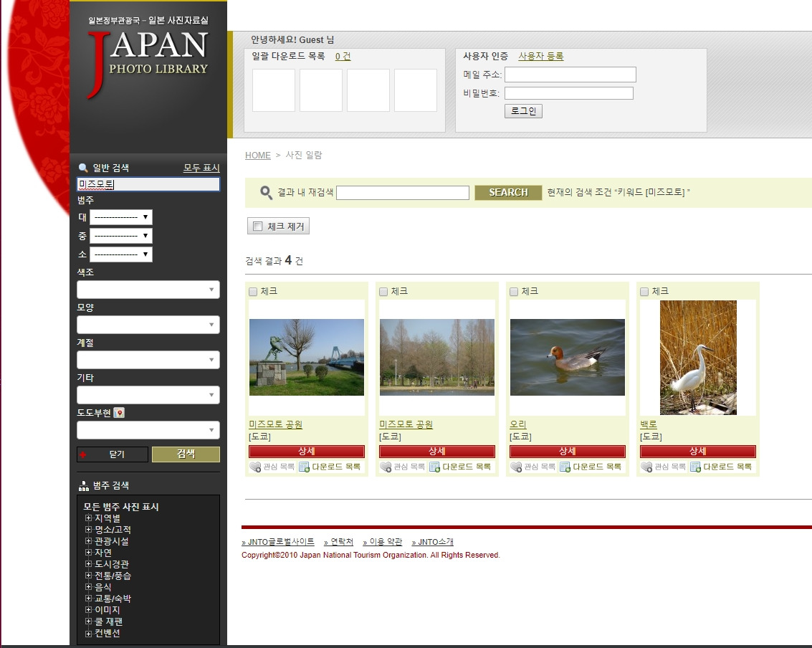Add second 미즈모토 공원 photo to 다운로드 목록
This screenshot has width=812, height=648.
(460, 467)
